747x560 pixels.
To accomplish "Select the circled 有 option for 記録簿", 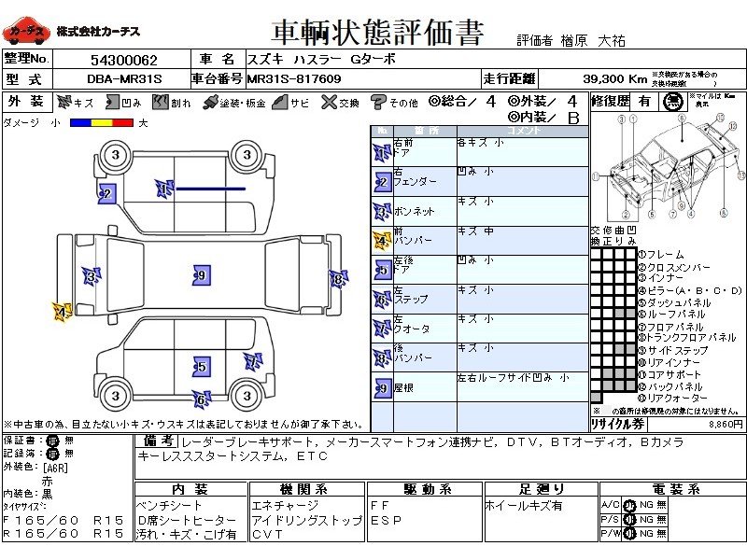I will (x=53, y=454).
